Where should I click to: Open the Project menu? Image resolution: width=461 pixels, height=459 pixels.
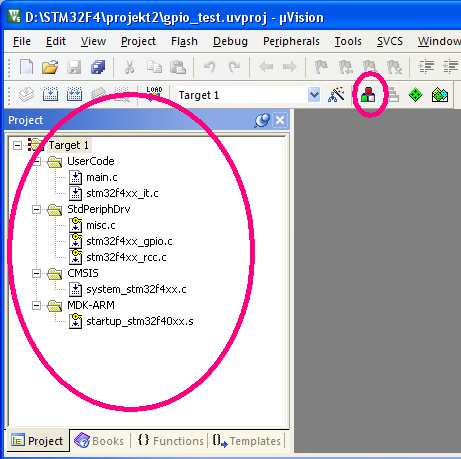[x=138, y=41]
